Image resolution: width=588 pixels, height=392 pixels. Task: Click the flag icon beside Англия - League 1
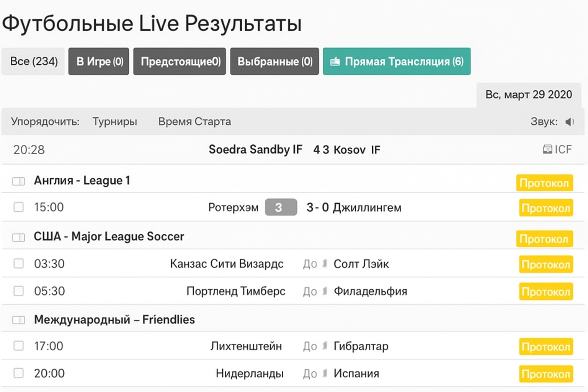(x=18, y=181)
